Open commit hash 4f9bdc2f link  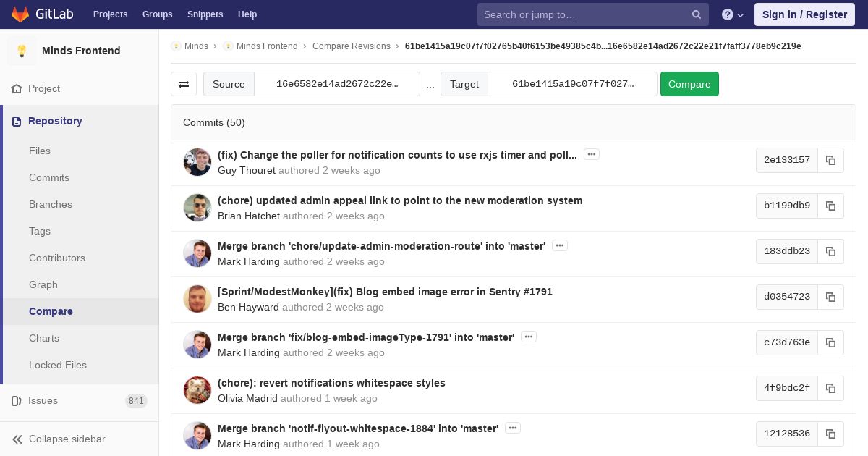coord(787,388)
